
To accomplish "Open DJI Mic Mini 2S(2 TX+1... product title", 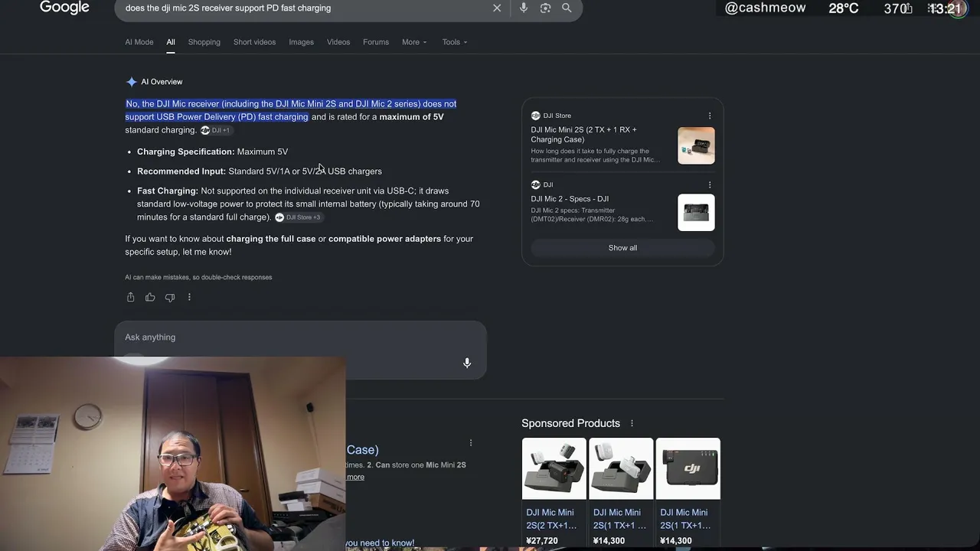I will tap(551, 519).
